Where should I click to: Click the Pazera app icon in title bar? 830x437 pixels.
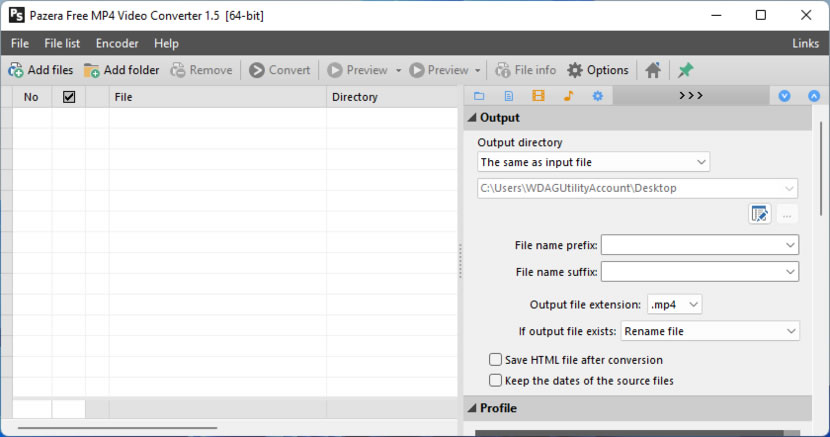click(16, 15)
